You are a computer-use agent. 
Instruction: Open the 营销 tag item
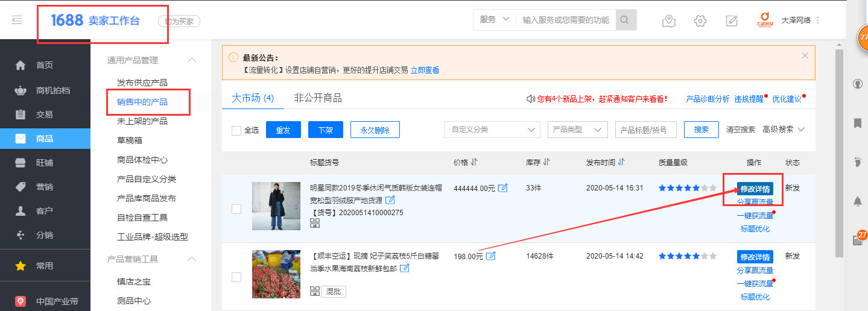[x=45, y=187]
